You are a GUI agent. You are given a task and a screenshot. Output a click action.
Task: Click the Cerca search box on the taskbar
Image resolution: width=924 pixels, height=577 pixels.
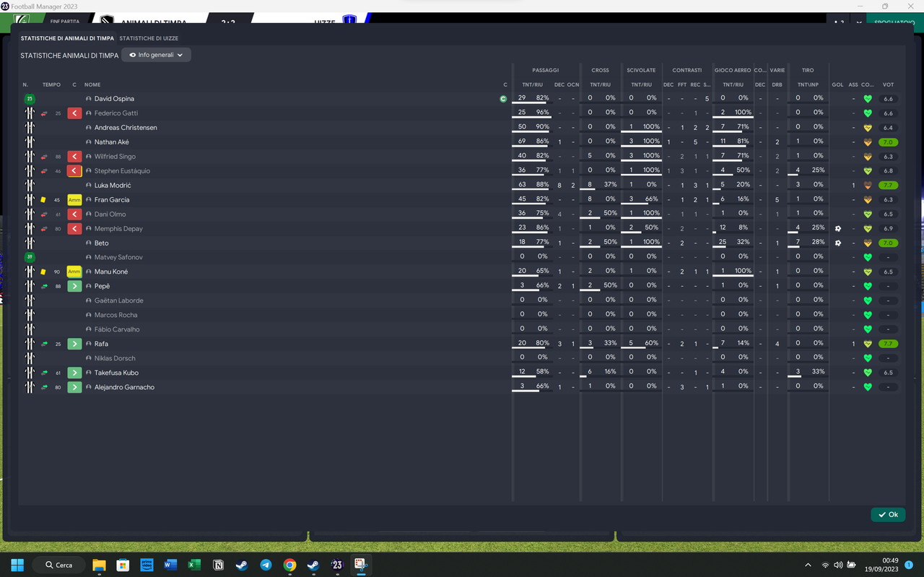[x=60, y=565]
